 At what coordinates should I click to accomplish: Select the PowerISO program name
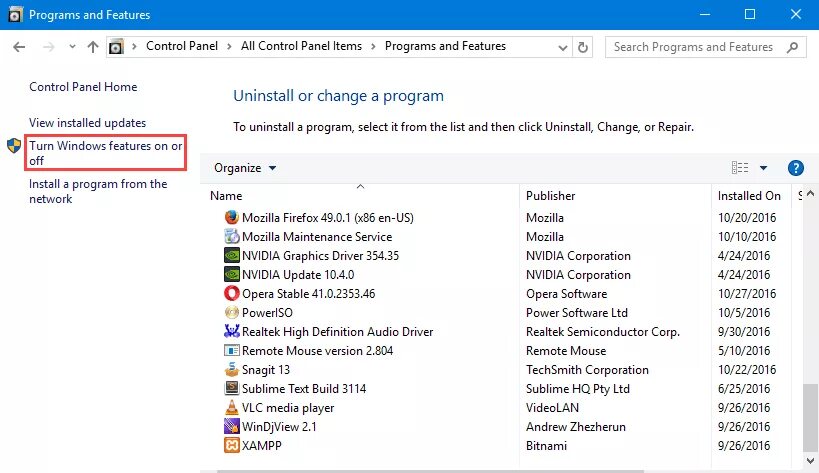267,313
